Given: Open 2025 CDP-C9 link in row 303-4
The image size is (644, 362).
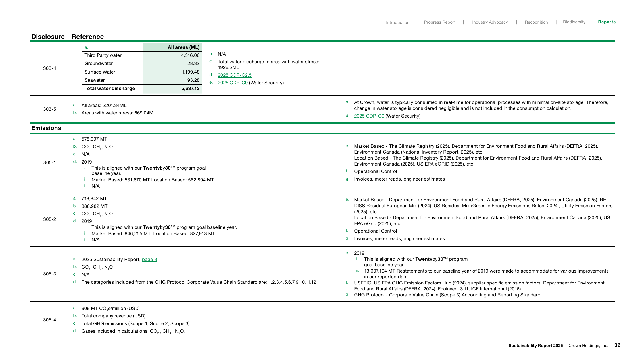Looking at the screenshot, I should click(233, 83).
